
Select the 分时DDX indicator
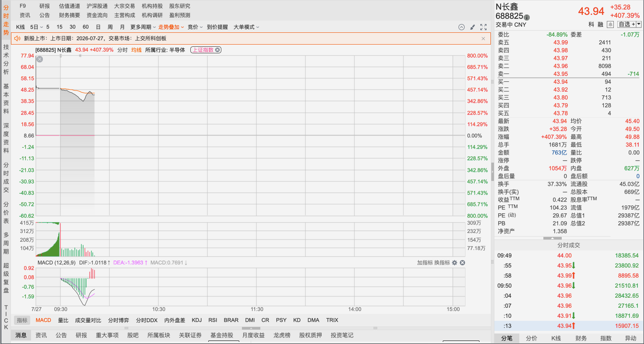[147, 320]
